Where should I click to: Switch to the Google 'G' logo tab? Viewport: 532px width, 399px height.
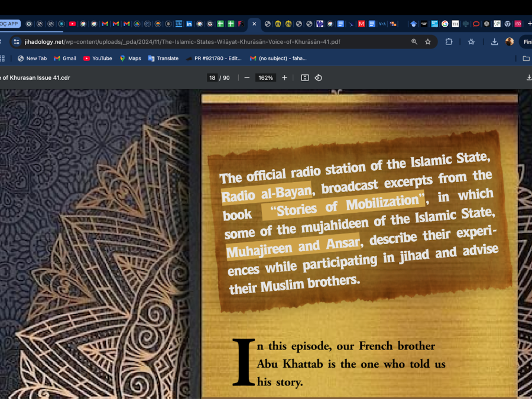point(445,24)
